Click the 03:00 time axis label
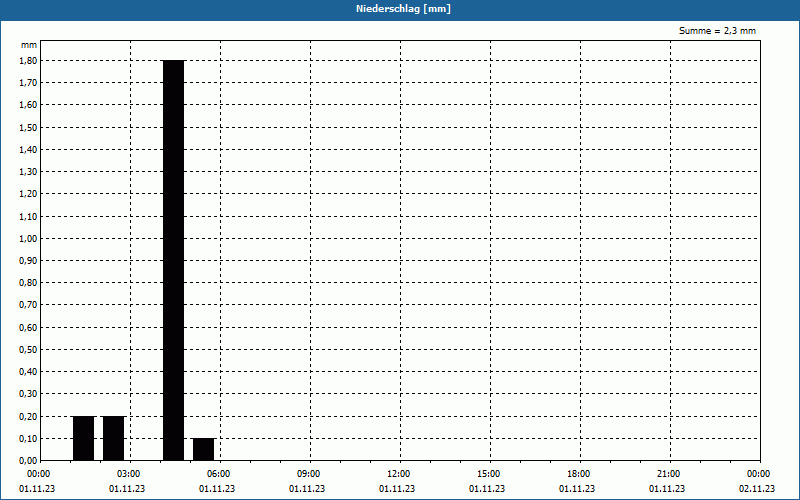This screenshot has width=800, height=500. 129,474
